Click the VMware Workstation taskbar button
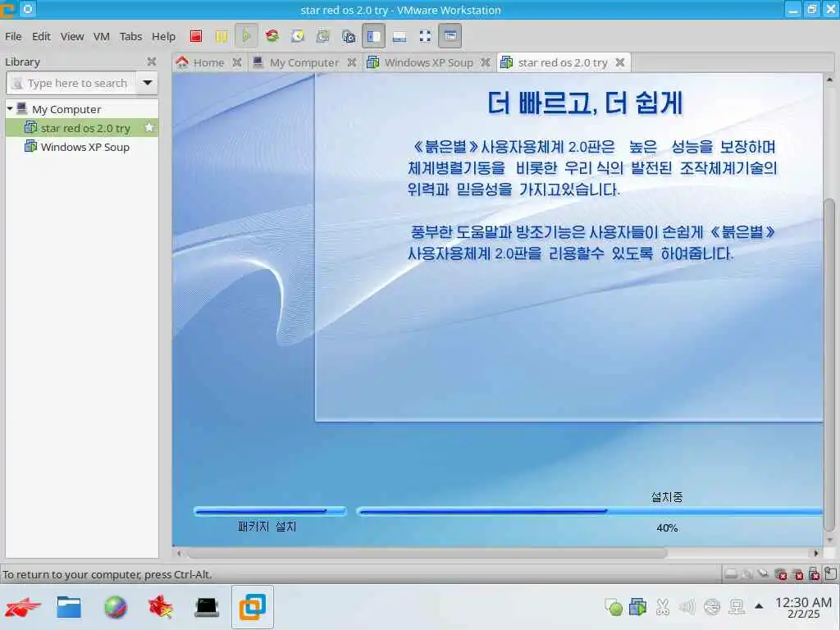840x630 pixels. point(253,607)
